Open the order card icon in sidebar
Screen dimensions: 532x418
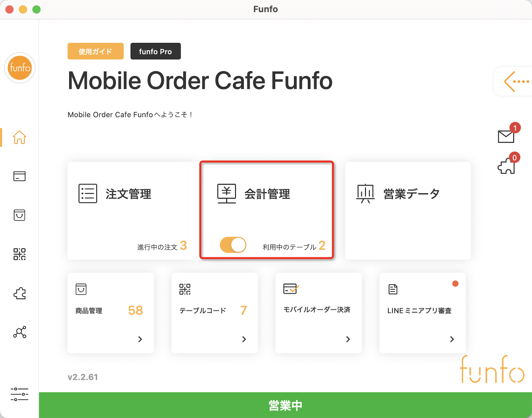tap(19, 176)
